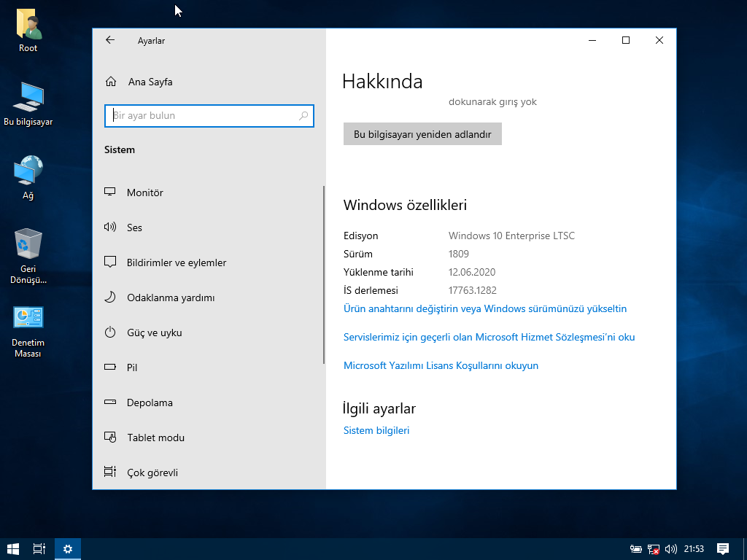The image size is (747, 560).
Task: Click the battery power tray icon
Action: coord(635,549)
